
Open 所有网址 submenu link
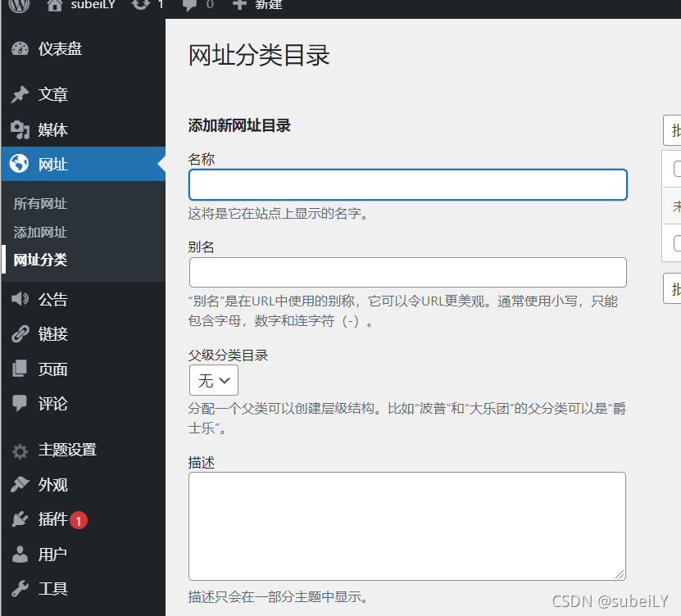click(x=40, y=204)
